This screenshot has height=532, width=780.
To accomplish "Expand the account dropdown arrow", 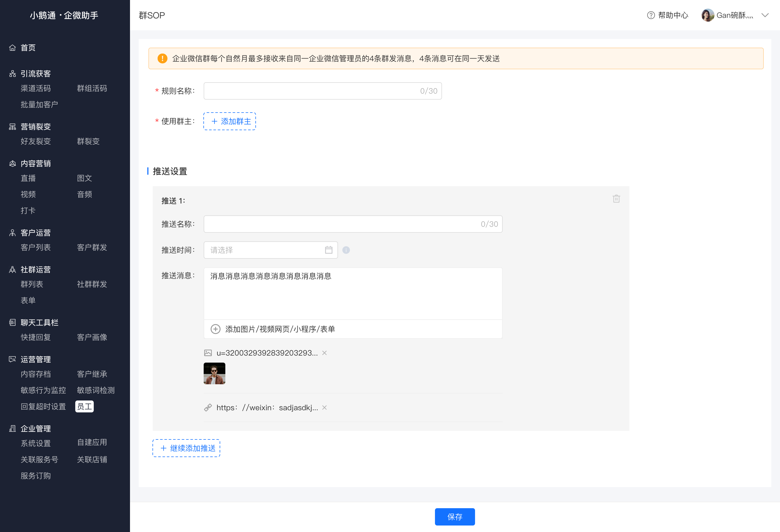I will (x=765, y=15).
